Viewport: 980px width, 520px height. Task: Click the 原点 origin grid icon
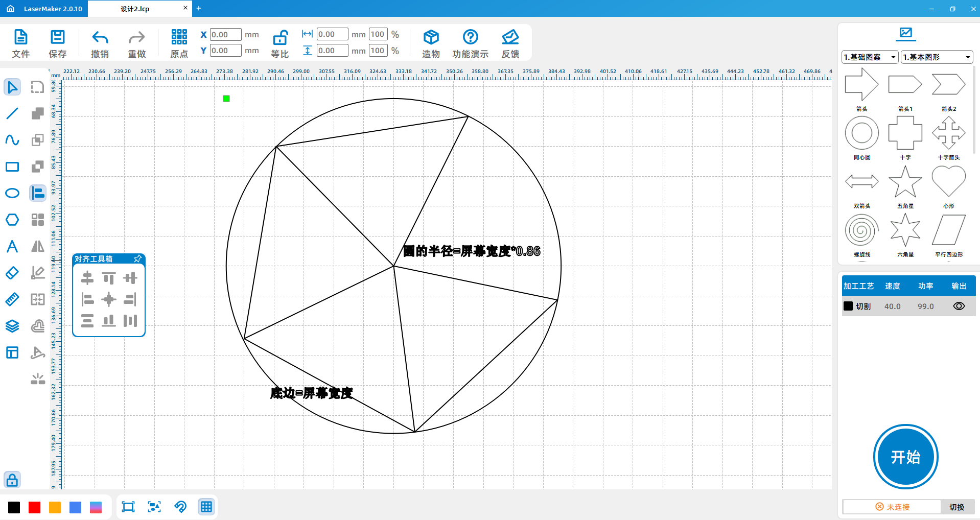(x=179, y=43)
